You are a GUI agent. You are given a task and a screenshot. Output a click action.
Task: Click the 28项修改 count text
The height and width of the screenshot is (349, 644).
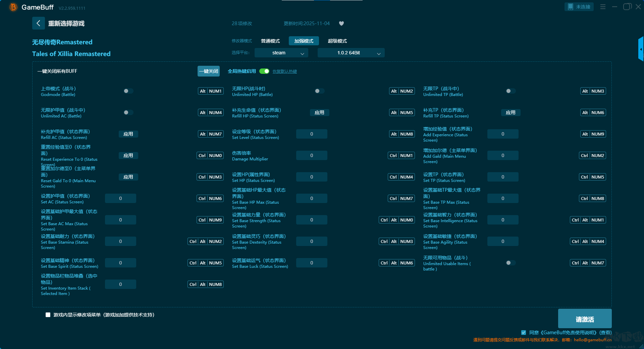242,23
